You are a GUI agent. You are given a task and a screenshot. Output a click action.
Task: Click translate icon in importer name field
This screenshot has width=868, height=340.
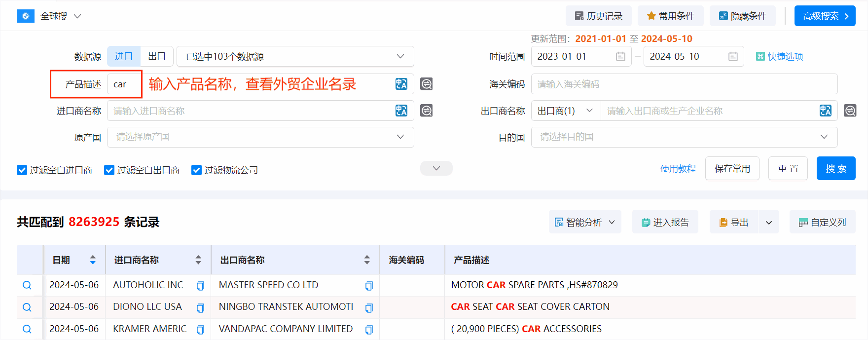pyautogui.click(x=401, y=111)
